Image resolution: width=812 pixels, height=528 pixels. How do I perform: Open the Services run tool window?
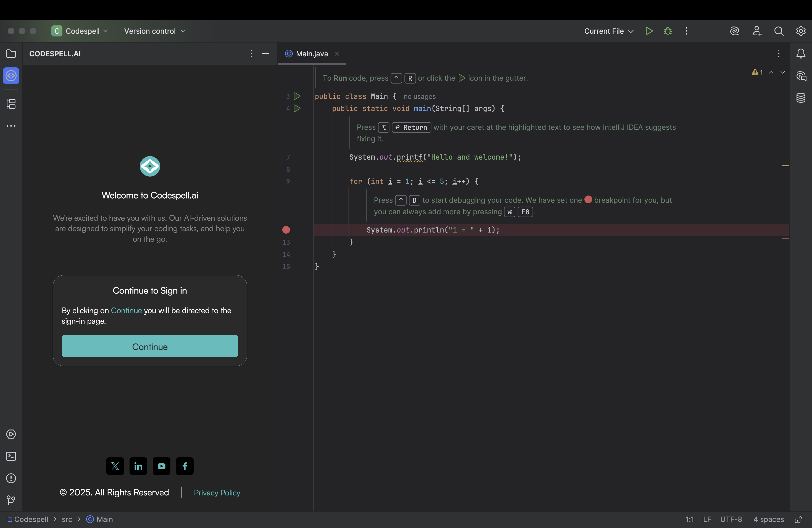pyautogui.click(x=11, y=434)
